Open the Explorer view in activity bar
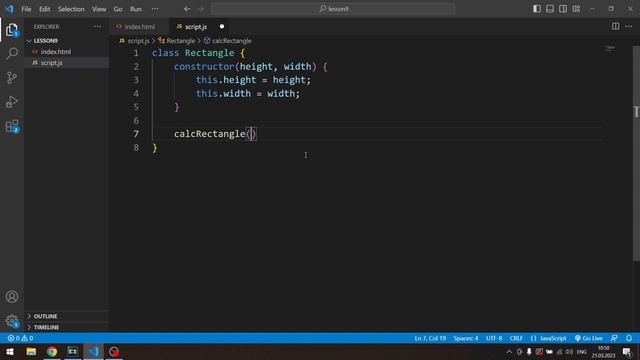This screenshot has height=360, width=640. [12, 30]
